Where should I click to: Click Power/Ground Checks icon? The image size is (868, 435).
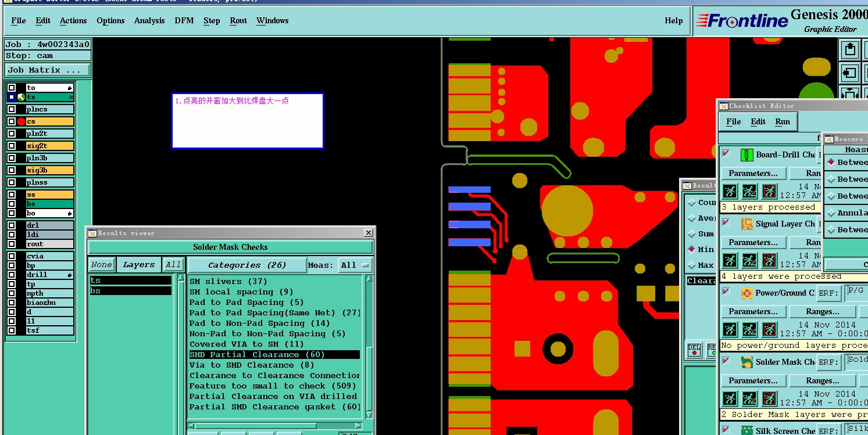746,293
